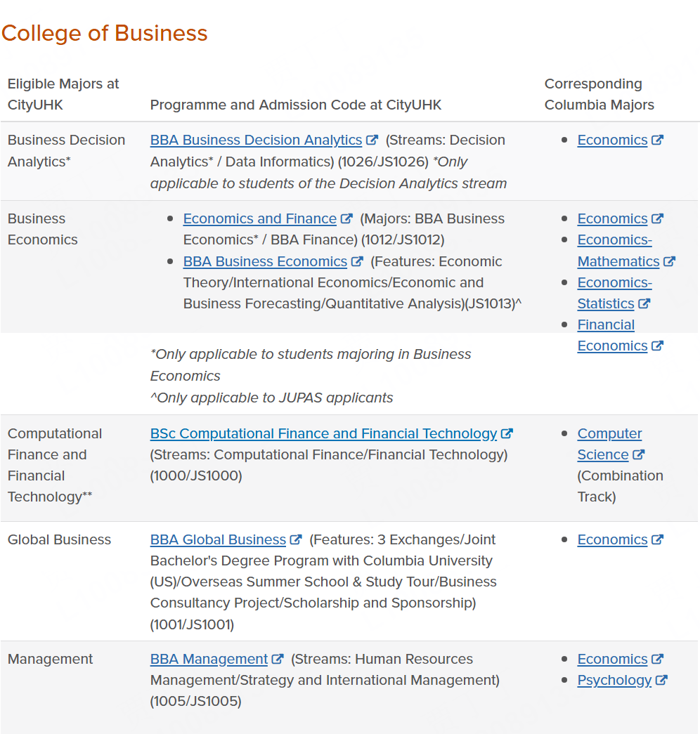Open the Economics and Finance programme link
The height and width of the screenshot is (734, 700).
pos(259,218)
